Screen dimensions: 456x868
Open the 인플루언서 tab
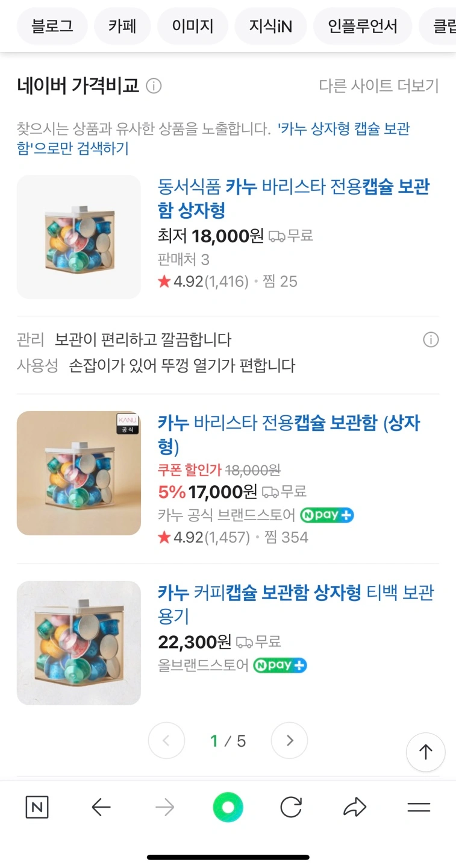[x=363, y=26]
